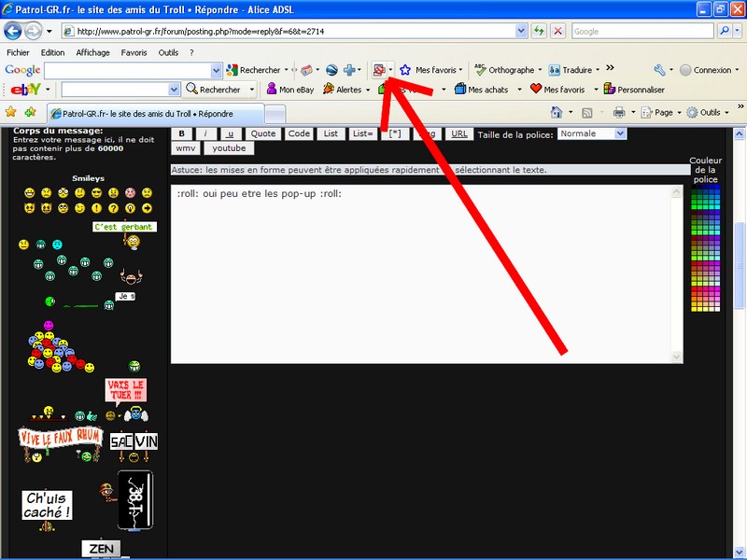Screen dimensions: 747x560
Task: Click the URL BBCode button
Action: pos(458,133)
